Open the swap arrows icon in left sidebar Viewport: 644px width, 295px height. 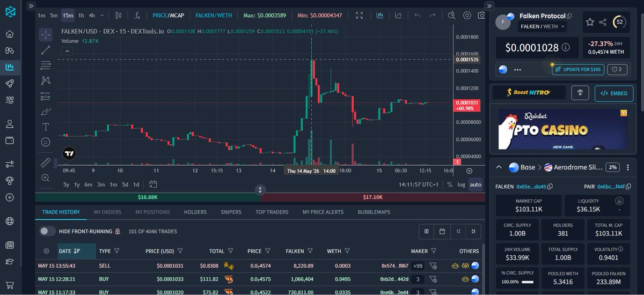click(x=10, y=164)
